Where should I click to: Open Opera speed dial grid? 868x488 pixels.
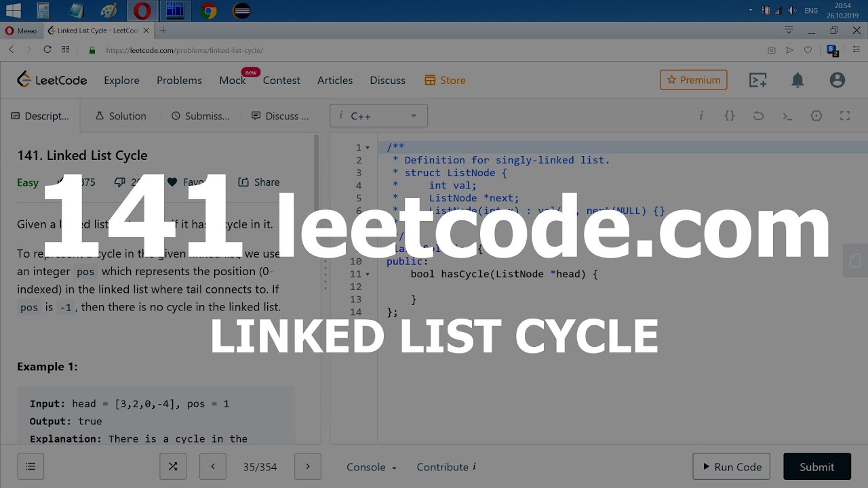tap(66, 49)
